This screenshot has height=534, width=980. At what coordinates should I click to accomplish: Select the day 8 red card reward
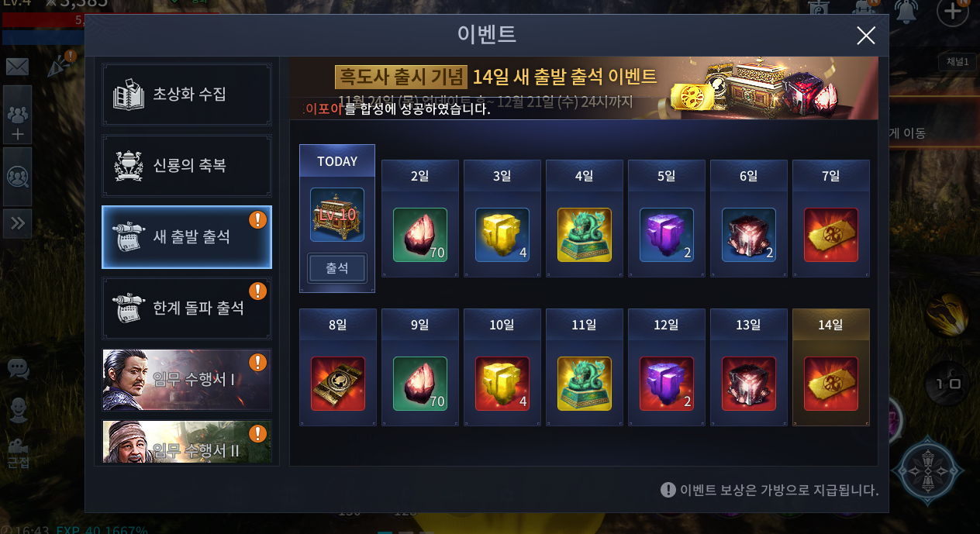[x=338, y=384]
